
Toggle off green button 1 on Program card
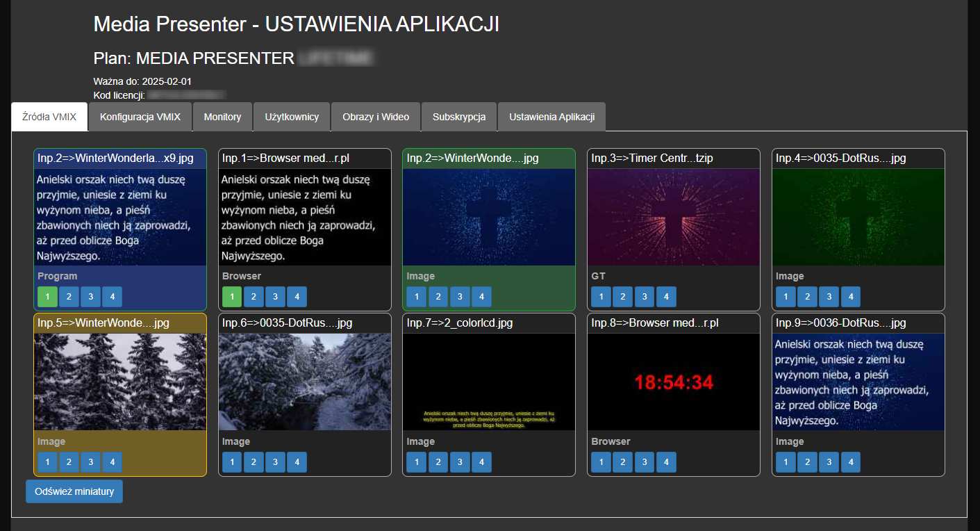[x=47, y=297]
